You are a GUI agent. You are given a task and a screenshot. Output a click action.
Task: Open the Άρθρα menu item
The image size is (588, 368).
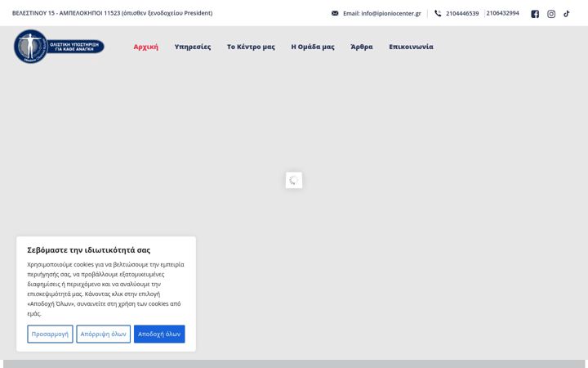pos(362,47)
